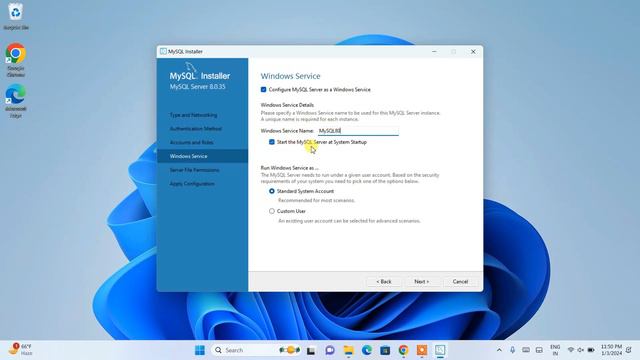This screenshot has height=360, width=640.
Task: Go to the Authentication Method step
Action: [196, 129]
